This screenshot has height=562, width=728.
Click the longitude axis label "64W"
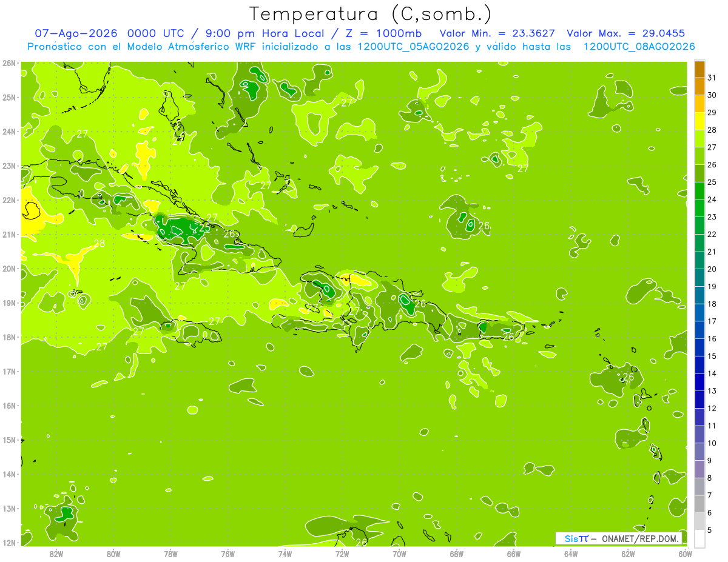(571, 554)
